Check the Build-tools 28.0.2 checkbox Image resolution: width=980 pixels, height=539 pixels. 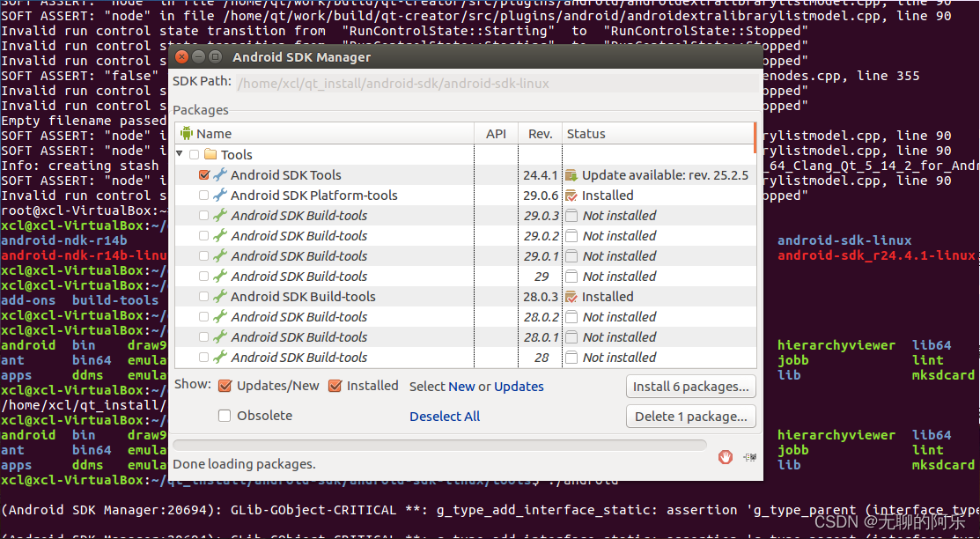203,317
